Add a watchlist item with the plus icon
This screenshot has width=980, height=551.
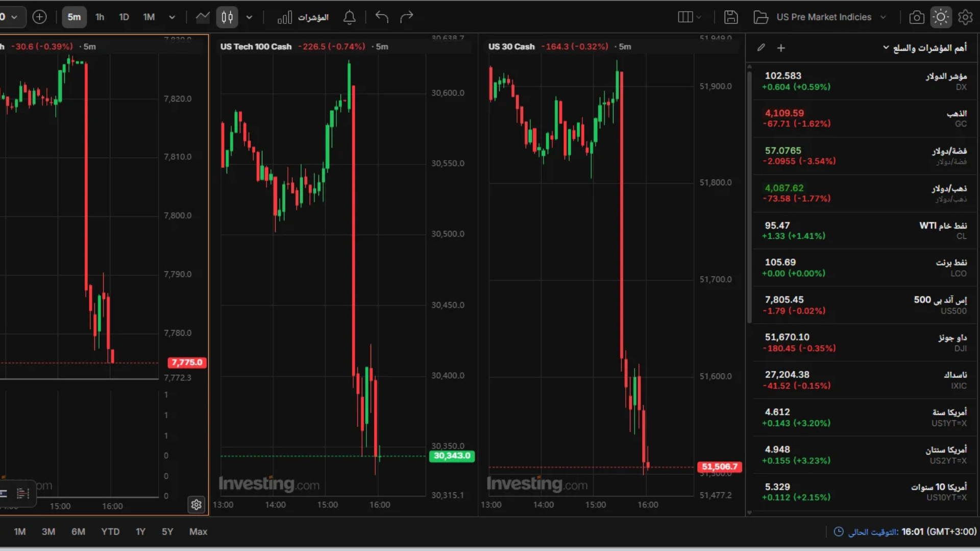[781, 48]
